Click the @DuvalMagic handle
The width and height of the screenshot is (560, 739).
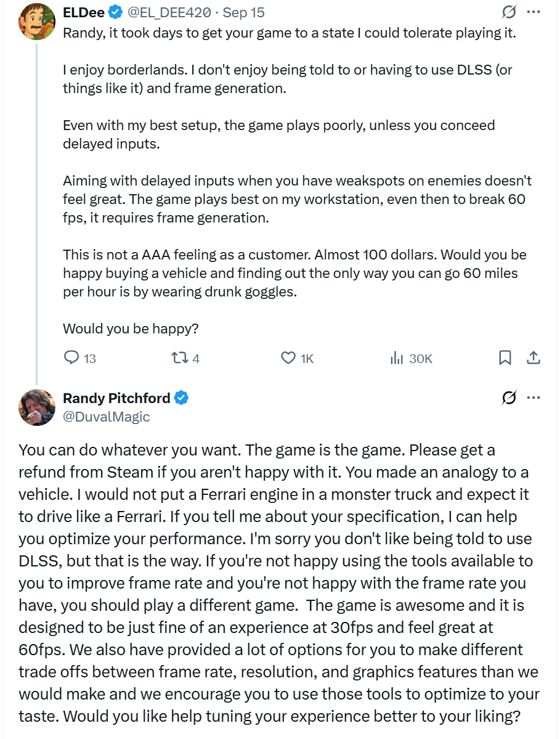point(107,417)
